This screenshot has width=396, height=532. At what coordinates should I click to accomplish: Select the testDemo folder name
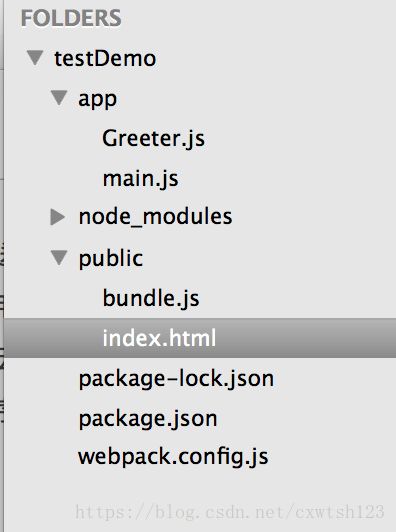[105, 58]
